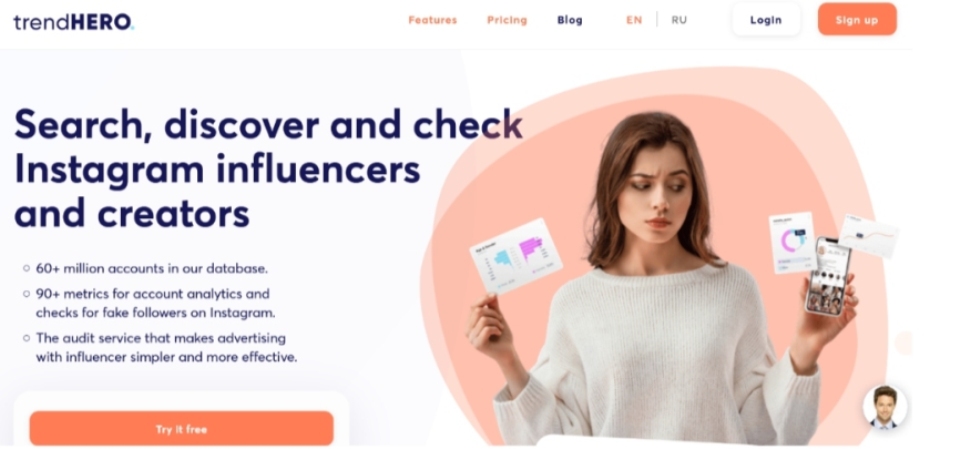Click the woman's hero image
The image size is (960, 449).
(656, 276)
